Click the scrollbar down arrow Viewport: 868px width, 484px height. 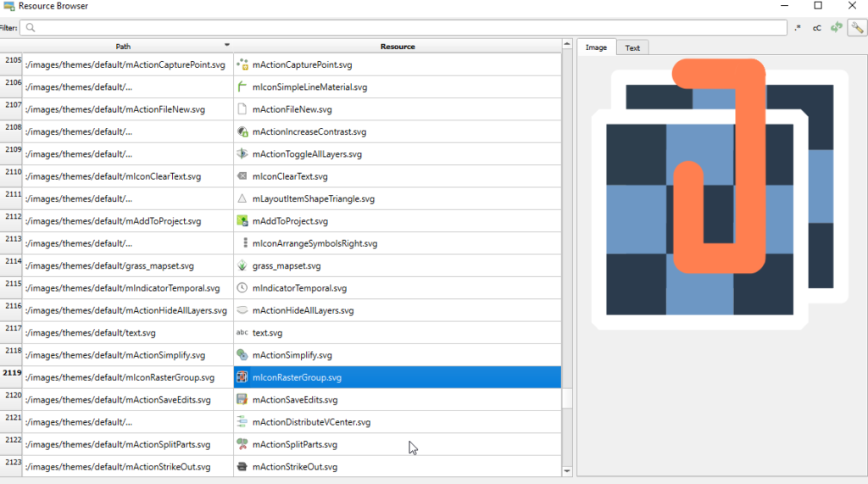point(567,470)
